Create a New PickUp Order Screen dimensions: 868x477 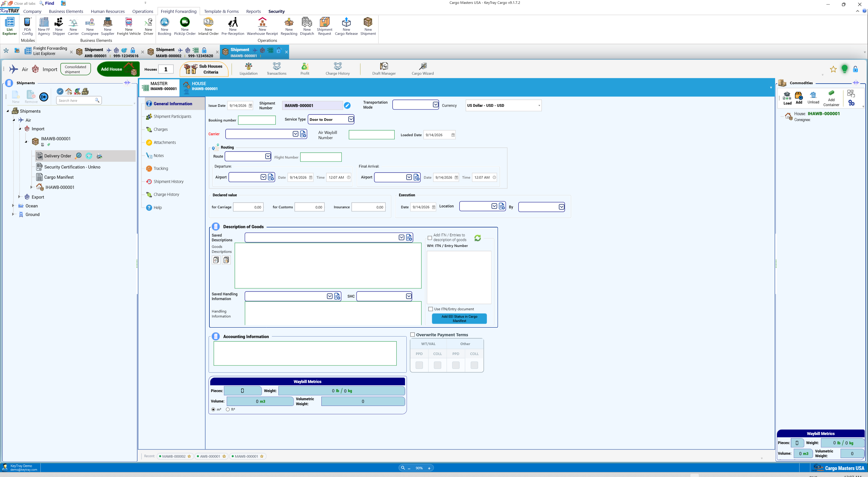(185, 26)
